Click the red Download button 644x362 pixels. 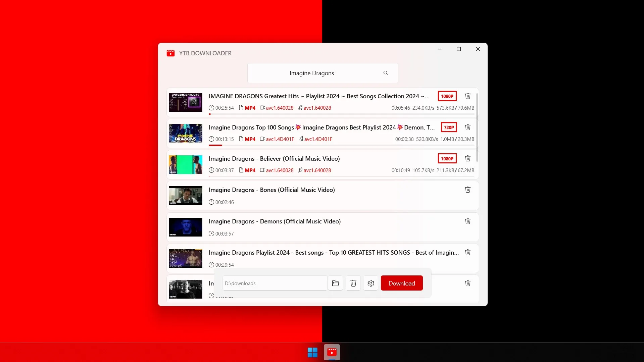click(401, 283)
